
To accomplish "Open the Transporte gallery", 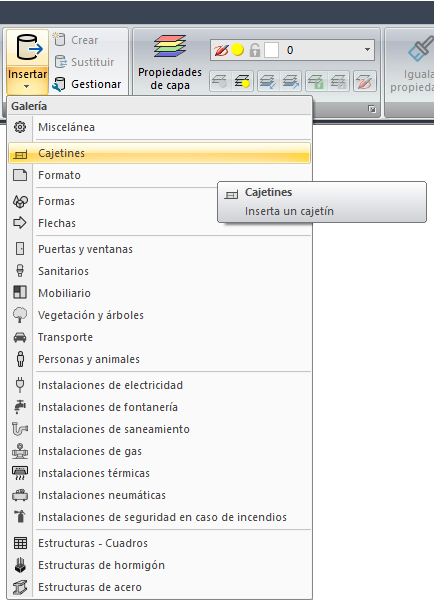I will (x=159, y=337).
